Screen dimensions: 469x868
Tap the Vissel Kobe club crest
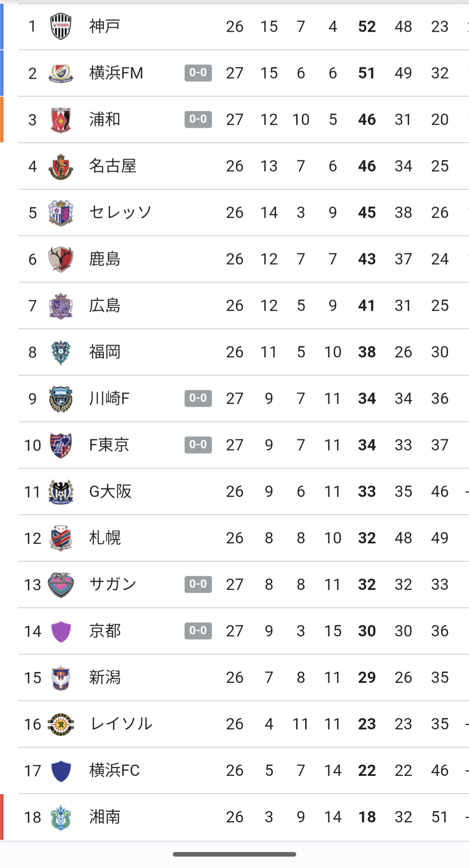pos(61,26)
